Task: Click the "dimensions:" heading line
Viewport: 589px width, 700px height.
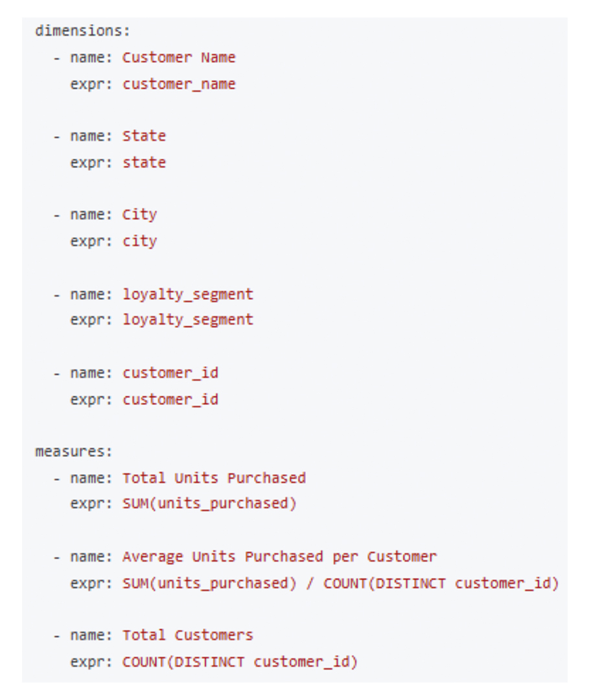Action: pyautogui.click(x=82, y=30)
